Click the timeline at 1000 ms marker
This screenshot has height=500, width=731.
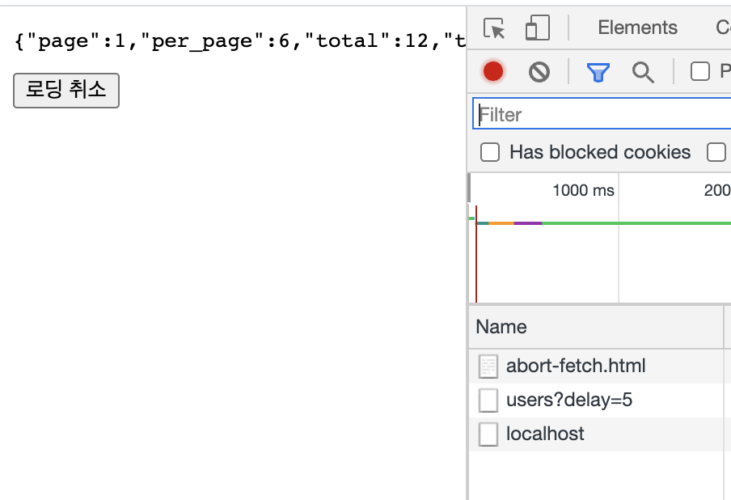coord(583,190)
